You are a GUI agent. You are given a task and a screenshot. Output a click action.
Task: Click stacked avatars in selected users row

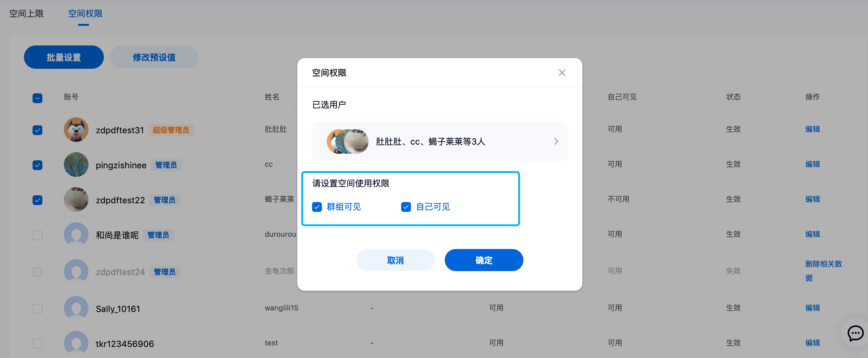coord(347,142)
